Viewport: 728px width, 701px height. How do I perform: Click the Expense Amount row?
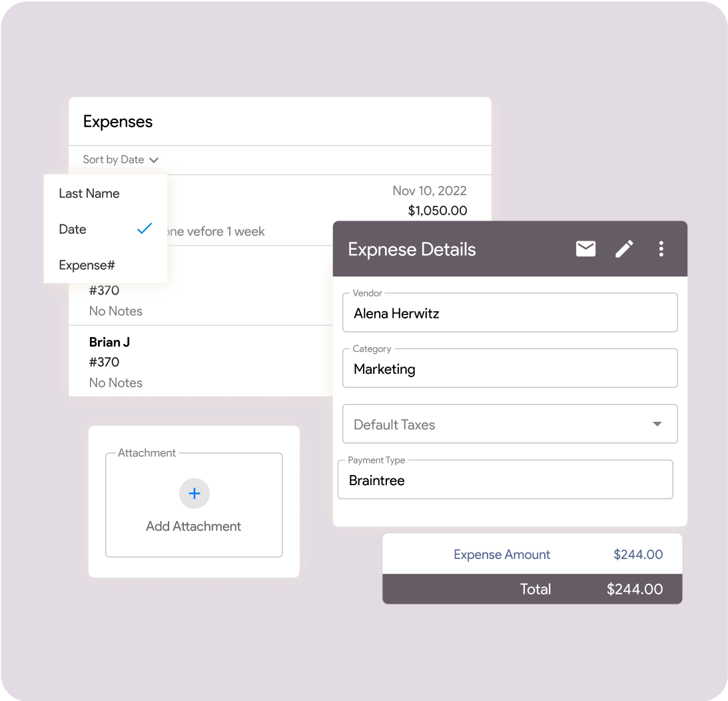click(x=532, y=554)
